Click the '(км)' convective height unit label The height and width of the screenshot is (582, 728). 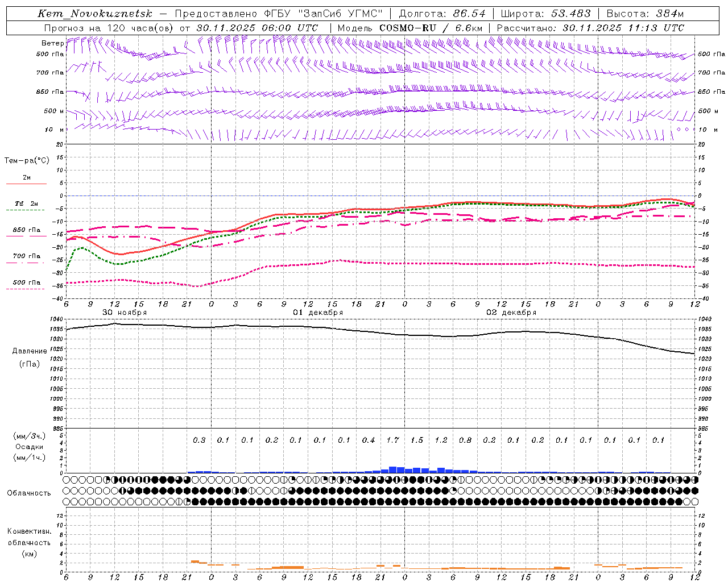pos(30,554)
